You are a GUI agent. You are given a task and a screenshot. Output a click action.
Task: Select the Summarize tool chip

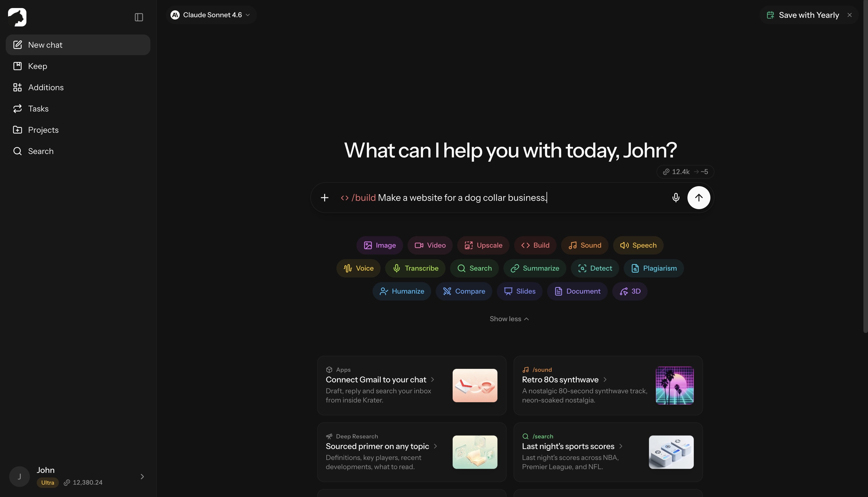coord(534,268)
